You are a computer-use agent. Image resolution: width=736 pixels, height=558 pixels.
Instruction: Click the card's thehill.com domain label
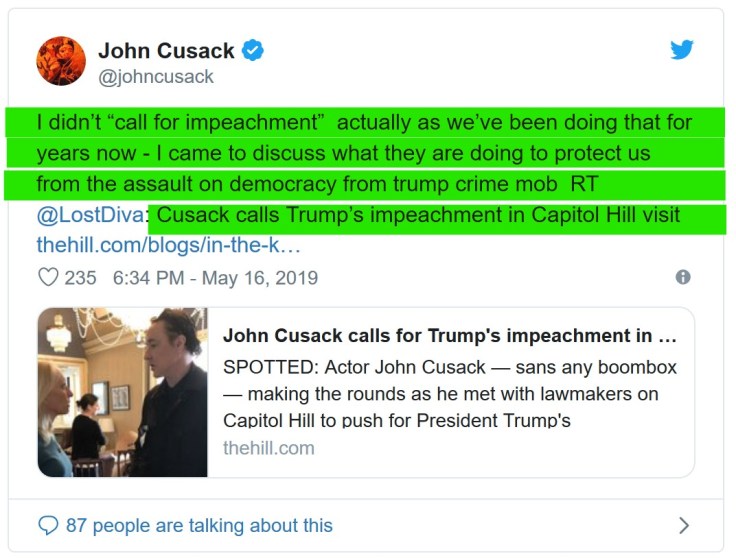[268, 447]
